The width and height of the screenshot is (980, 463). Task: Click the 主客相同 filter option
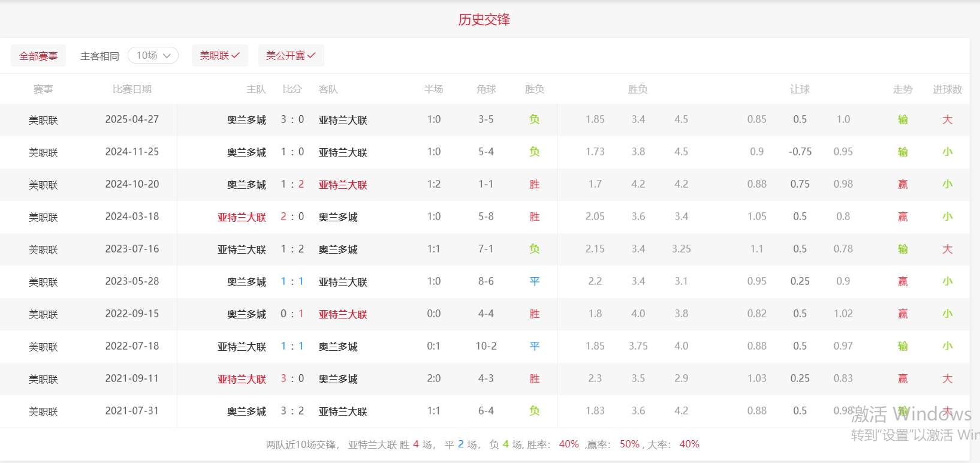tap(99, 56)
